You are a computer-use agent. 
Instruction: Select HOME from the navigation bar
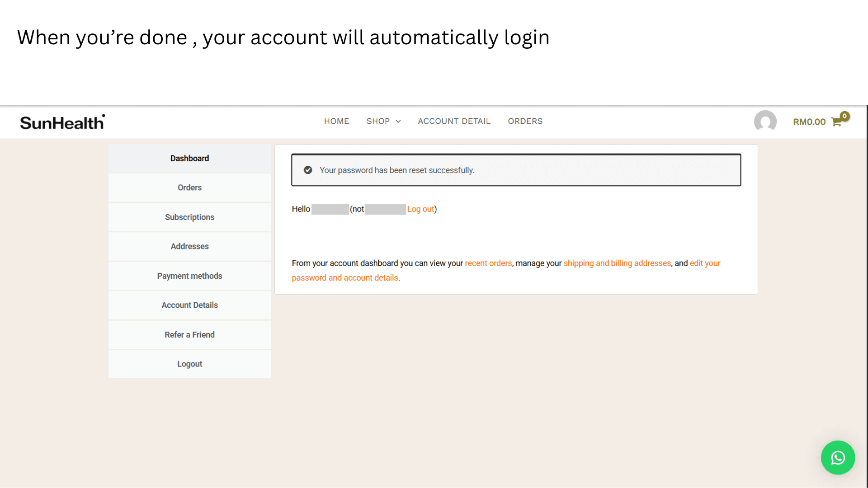(336, 121)
